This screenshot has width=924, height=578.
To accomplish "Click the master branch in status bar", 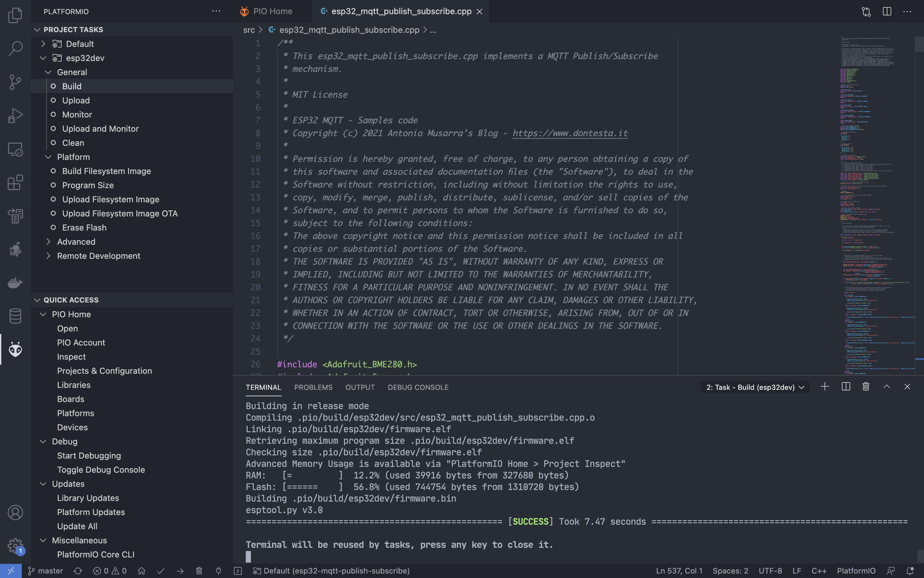I will point(46,571).
